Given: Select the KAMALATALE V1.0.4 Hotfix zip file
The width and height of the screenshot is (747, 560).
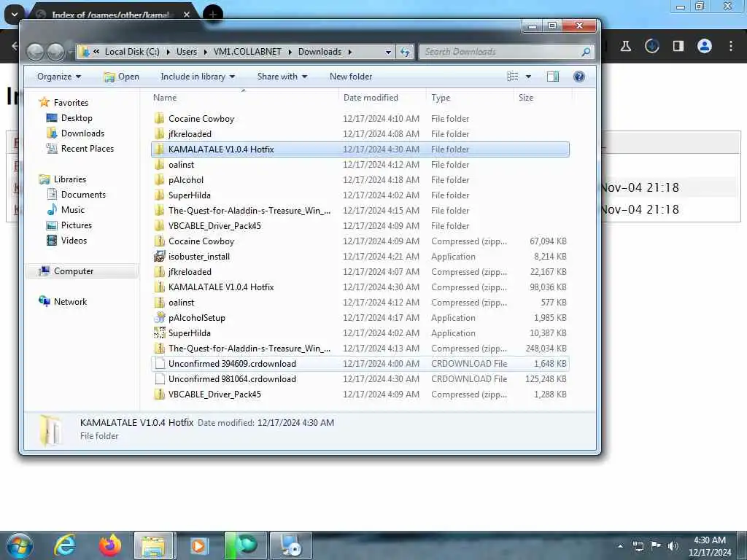Looking at the screenshot, I should (x=360, y=287).
